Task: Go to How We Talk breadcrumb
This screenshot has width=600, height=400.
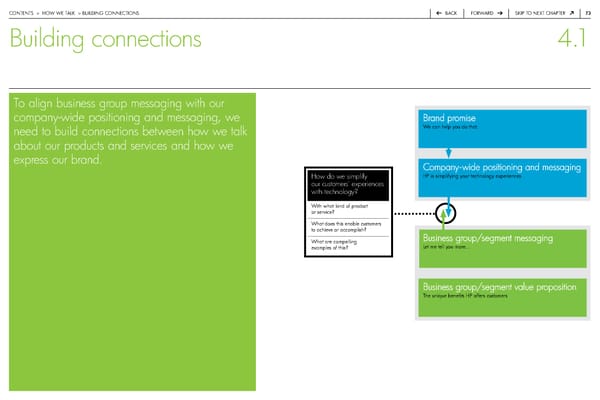Action: [59, 12]
